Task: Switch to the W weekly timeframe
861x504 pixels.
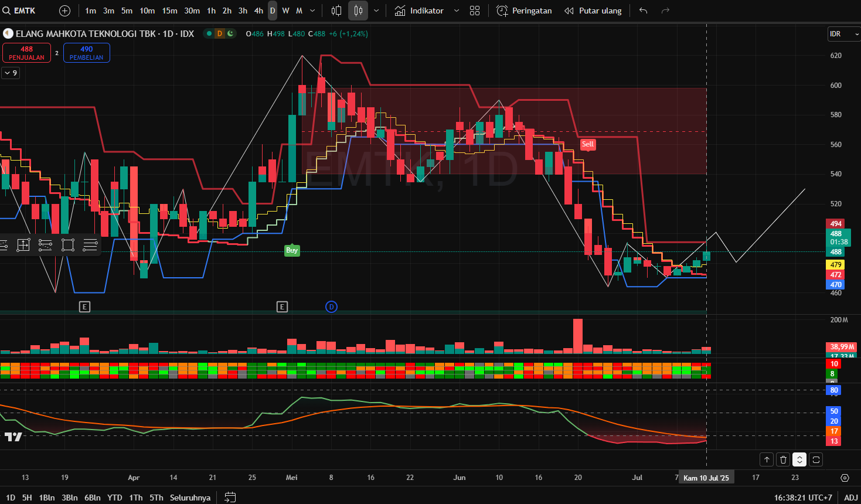Action: (285, 11)
